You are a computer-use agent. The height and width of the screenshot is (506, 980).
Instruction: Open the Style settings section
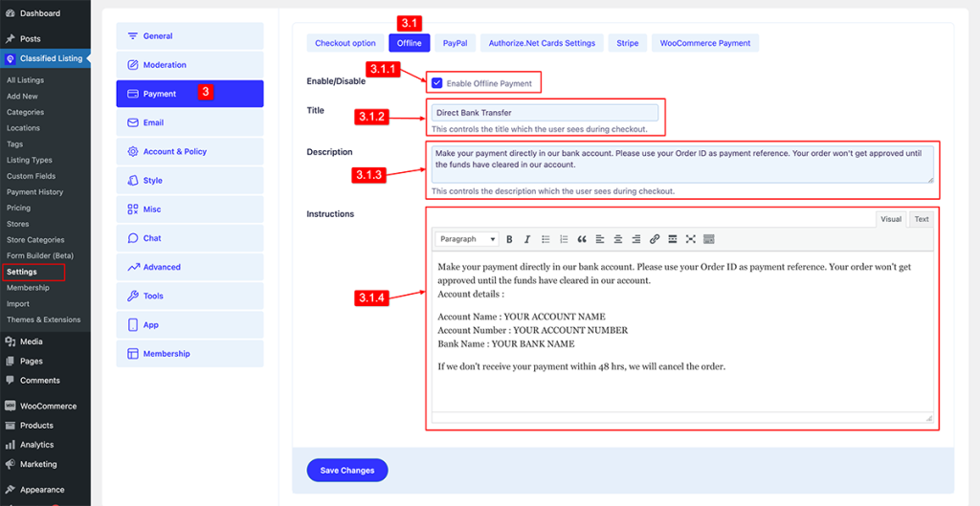(190, 181)
